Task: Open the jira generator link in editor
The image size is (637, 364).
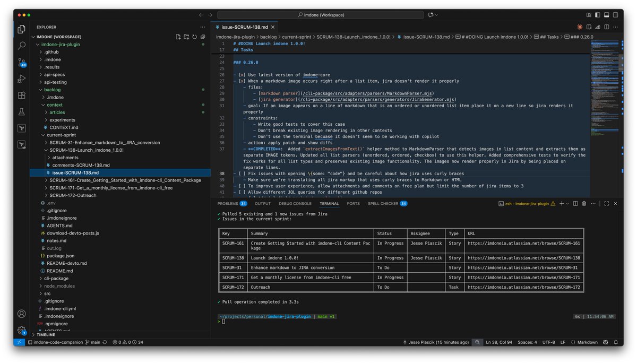Action: [x=277, y=99]
